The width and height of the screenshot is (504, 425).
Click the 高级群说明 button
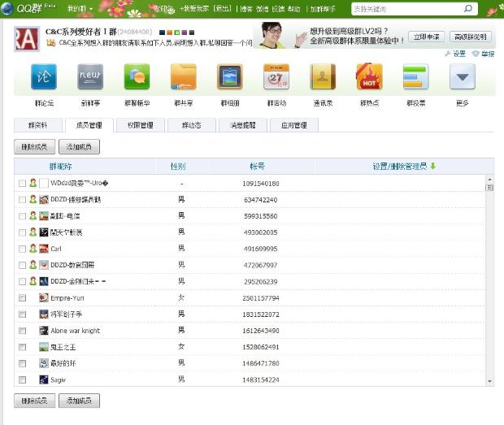(x=470, y=37)
